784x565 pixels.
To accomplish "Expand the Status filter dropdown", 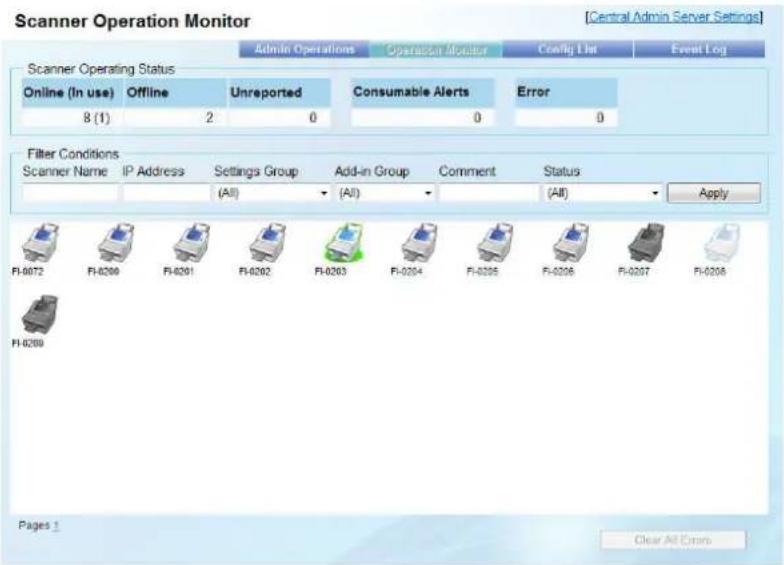I will [x=602, y=193].
